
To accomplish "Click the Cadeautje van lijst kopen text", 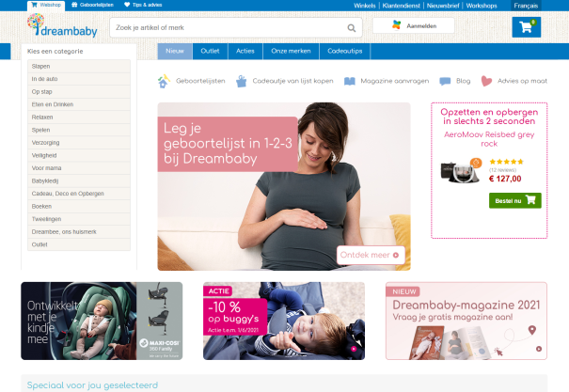I will (x=292, y=81).
